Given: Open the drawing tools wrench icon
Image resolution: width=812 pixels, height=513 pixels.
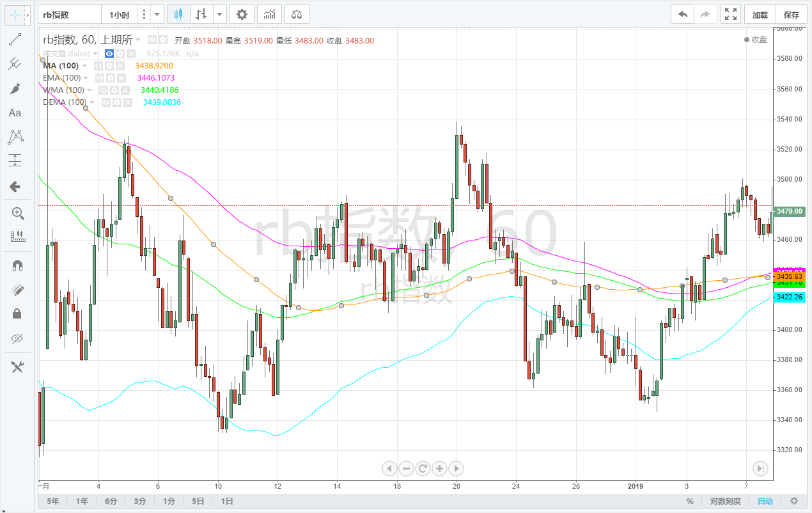Looking at the screenshot, I should (18, 367).
